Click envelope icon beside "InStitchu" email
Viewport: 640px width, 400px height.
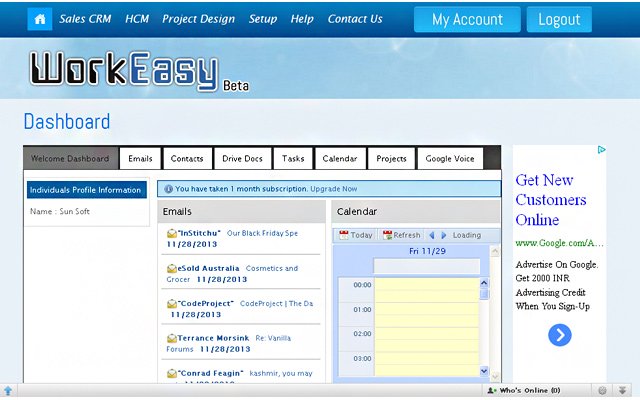172,233
